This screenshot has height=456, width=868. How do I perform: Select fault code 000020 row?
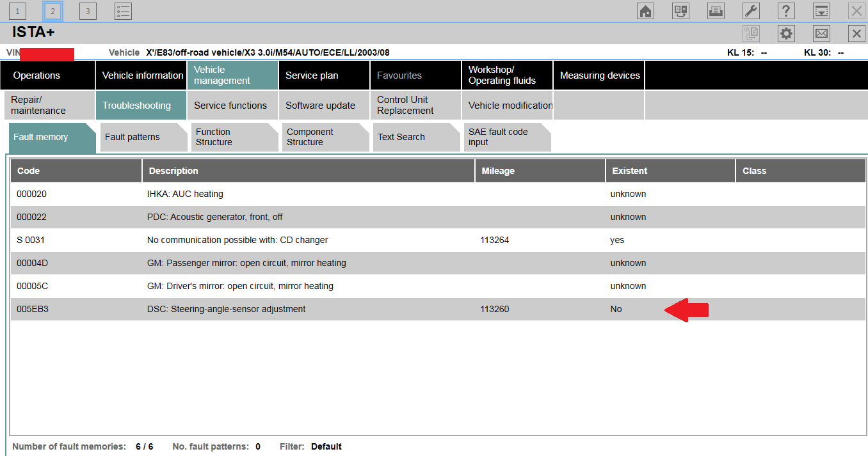[x=438, y=194]
